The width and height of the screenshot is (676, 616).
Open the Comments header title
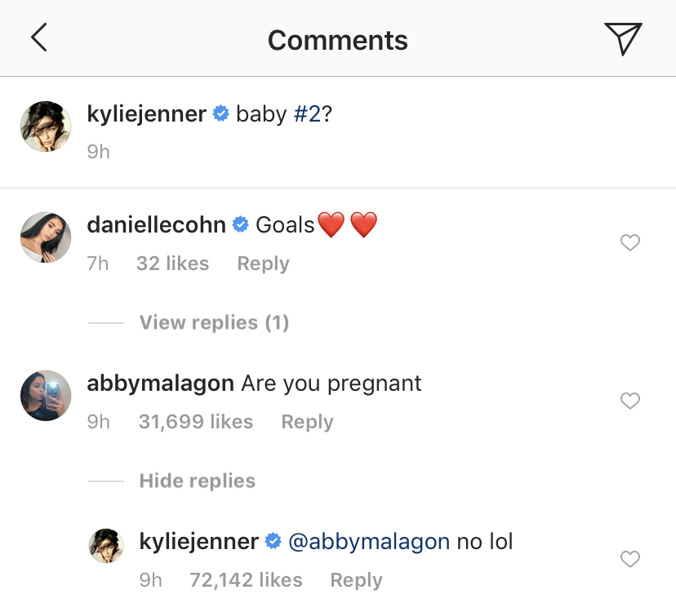338,40
